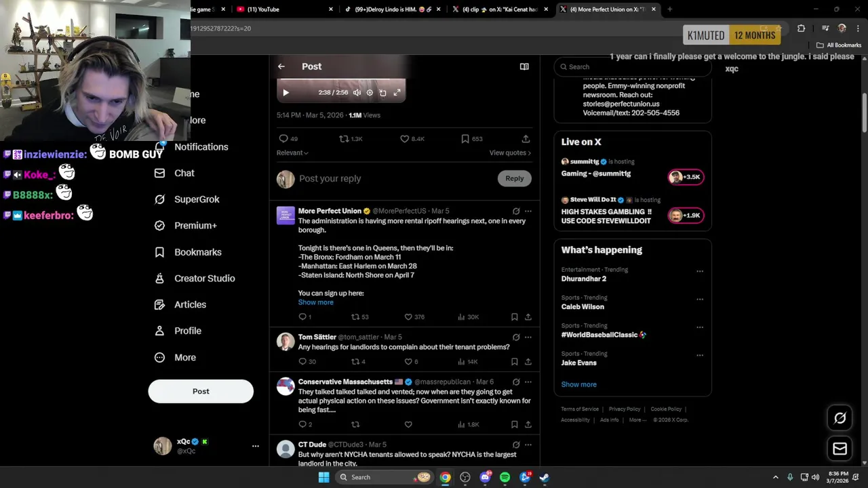Go back with the Post arrow
Image resolution: width=868 pixels, height=488 pixels.
281,66
